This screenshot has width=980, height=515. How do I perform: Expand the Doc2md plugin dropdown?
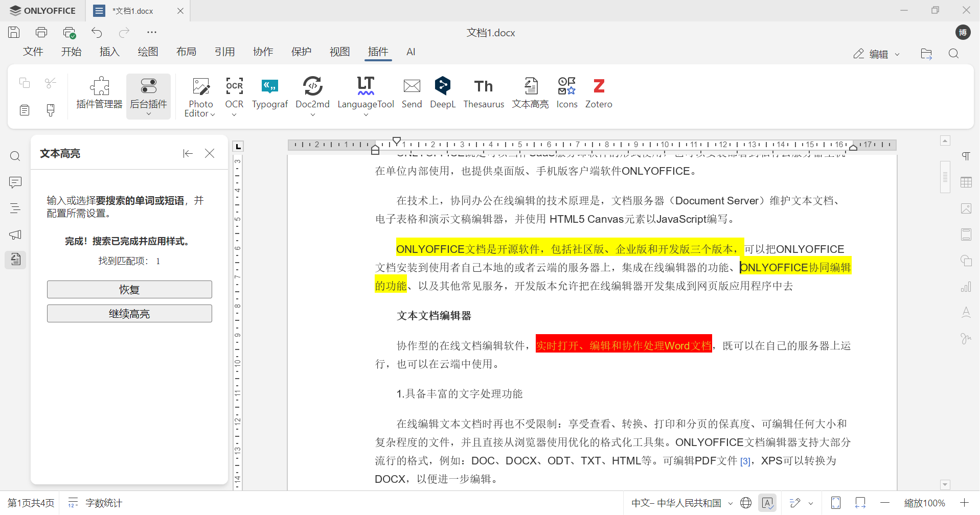click(x=313, y=115)
